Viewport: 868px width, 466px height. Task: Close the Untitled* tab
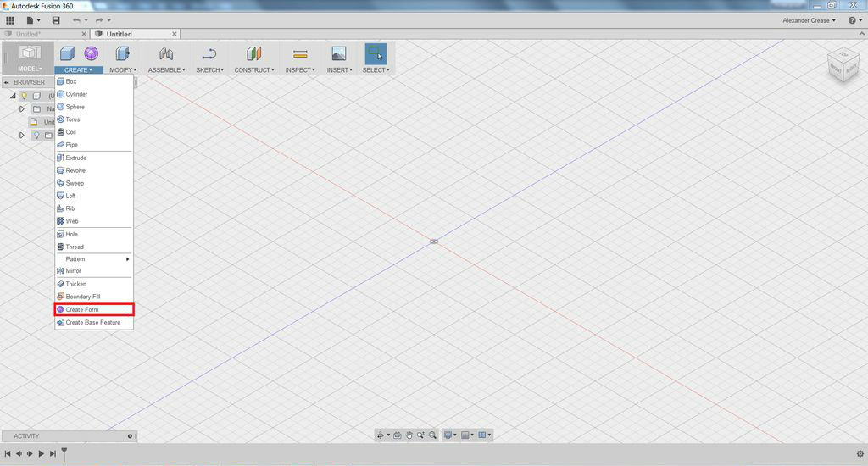coord(84,34)
